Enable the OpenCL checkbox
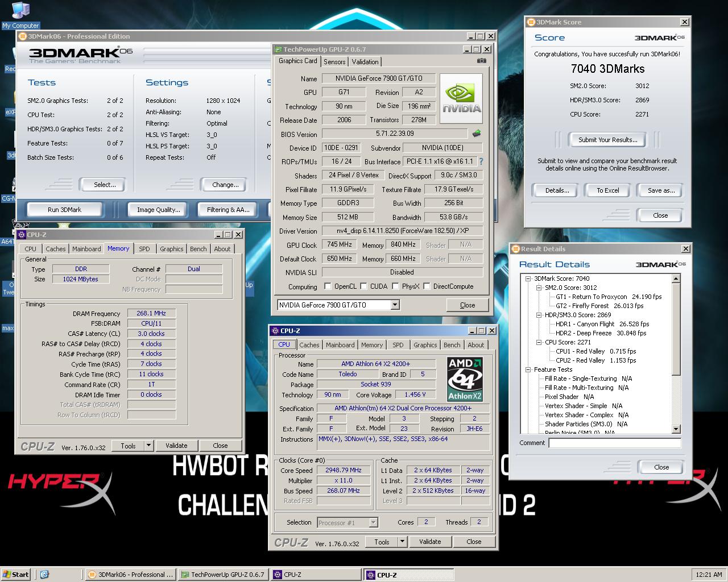 (x=328, y=286)
